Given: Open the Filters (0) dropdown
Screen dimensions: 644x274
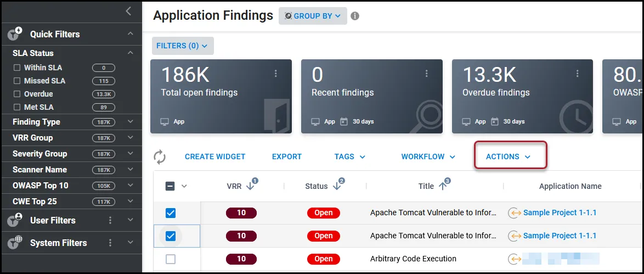Looking at the screenshot, I should [183, 46].
